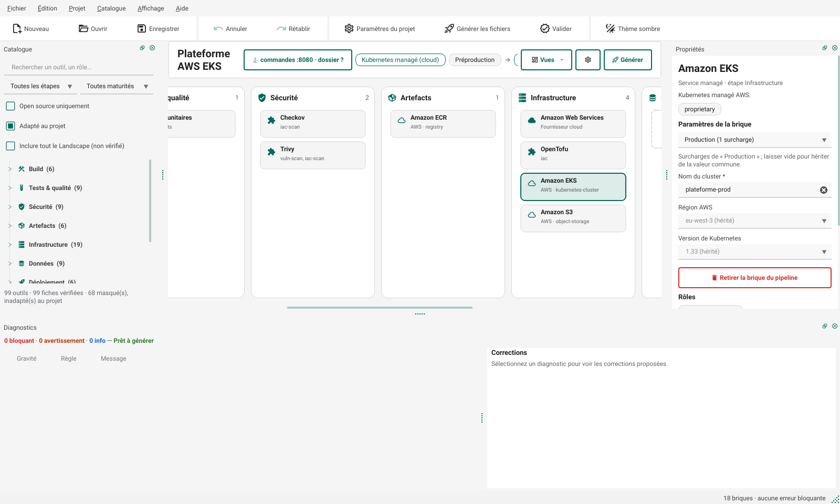
Task: Expand the Build category
Action: click(10, 169)
